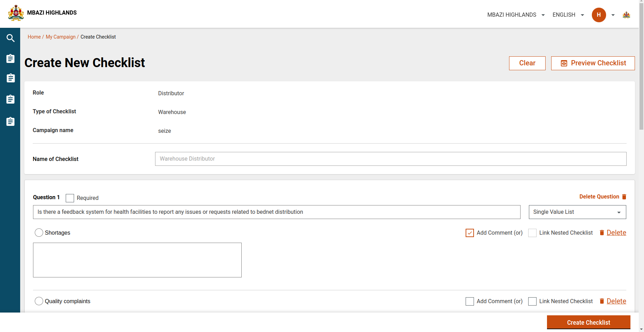Select the Shortages radio button
Image resolution: width=644 pixels, height=332 pixels.
[39, 233]
